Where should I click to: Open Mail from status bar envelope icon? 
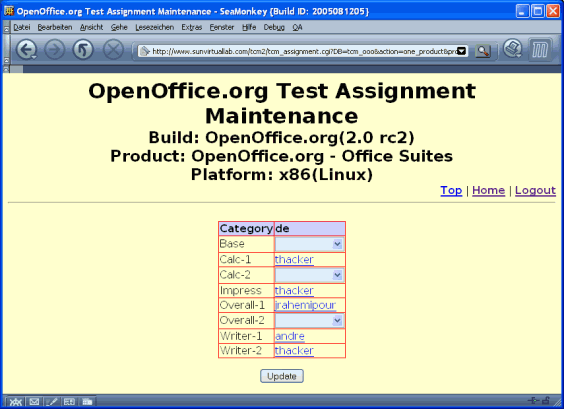[34, 401]
